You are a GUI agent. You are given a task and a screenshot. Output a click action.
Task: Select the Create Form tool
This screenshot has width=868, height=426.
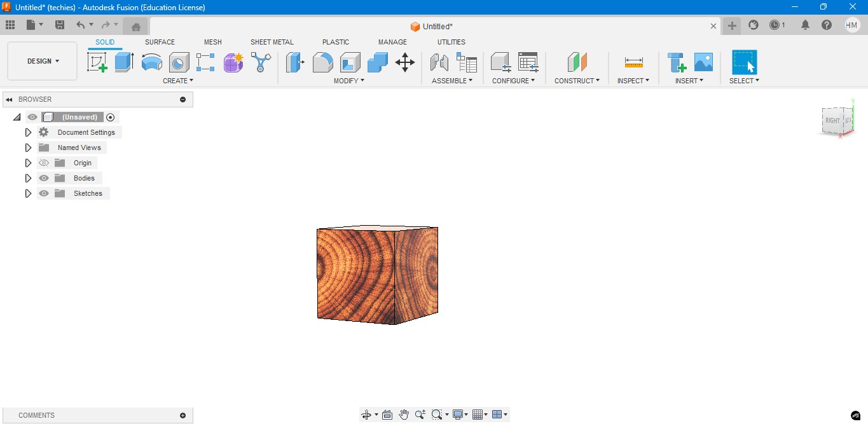(233, 62)
